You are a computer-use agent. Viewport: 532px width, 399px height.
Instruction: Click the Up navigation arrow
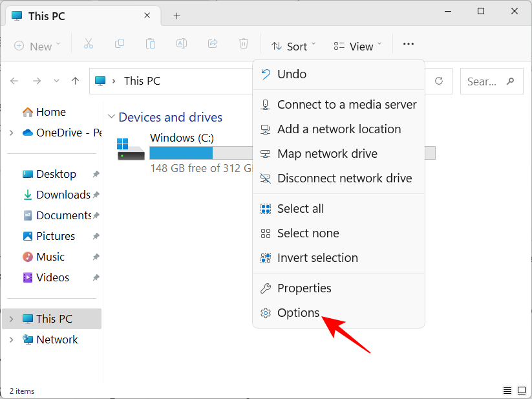tap(75, 81)
